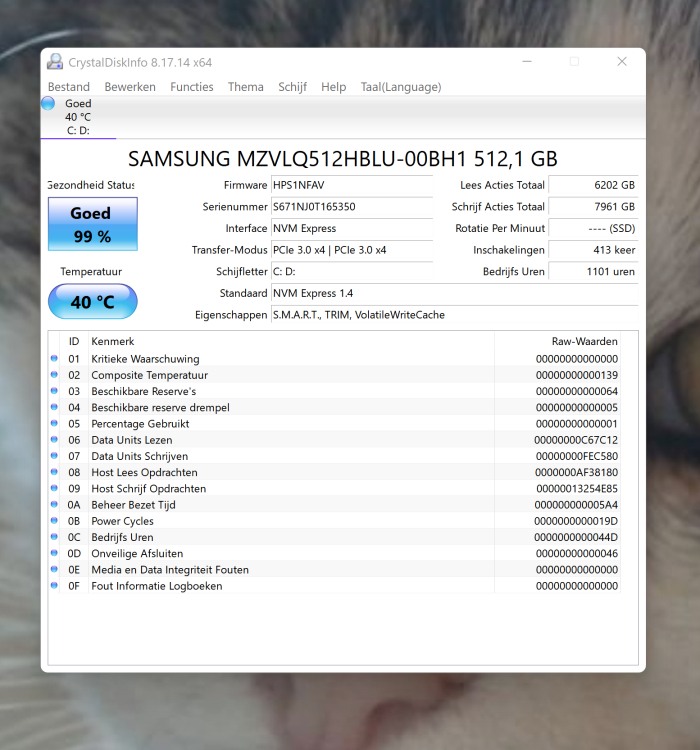
Task: Click the Firmware field HPS1NFAV
Action: pyautogui.click(x=352, y=185)
